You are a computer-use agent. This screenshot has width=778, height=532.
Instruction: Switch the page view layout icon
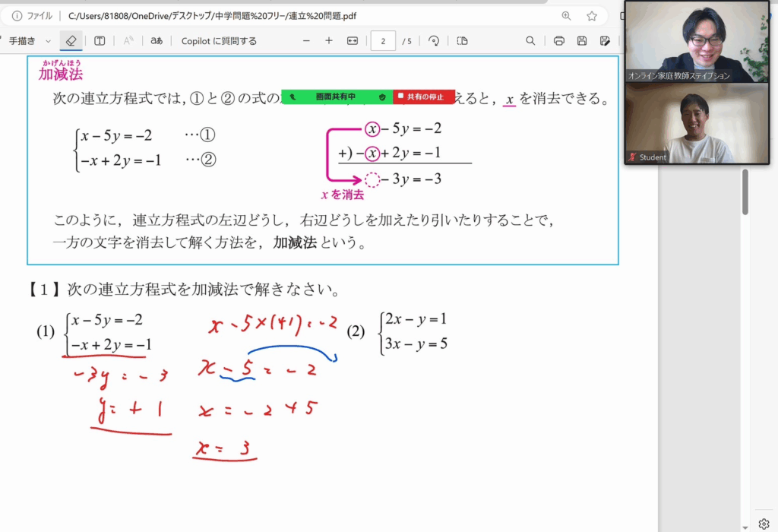[462, 41]
